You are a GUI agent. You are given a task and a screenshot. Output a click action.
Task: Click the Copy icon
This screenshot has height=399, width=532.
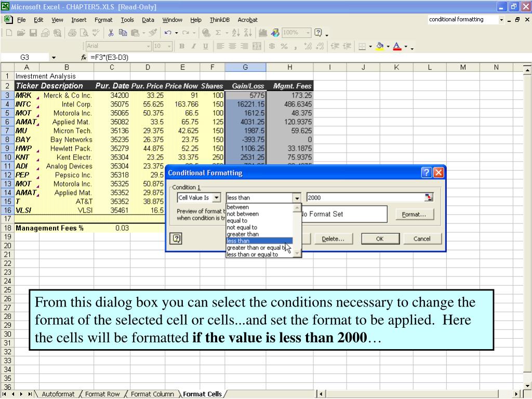point(123,33)
